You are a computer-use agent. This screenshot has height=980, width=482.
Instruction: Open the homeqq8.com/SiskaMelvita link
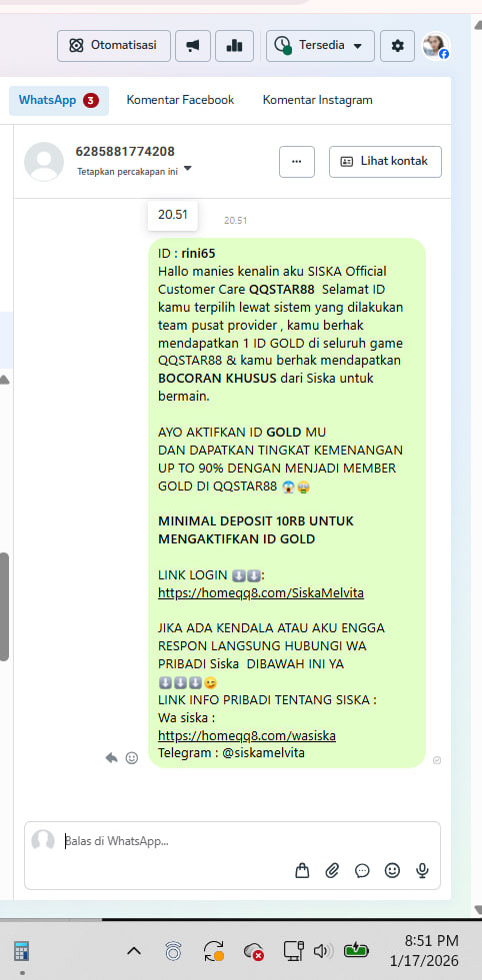coord(261,593)
